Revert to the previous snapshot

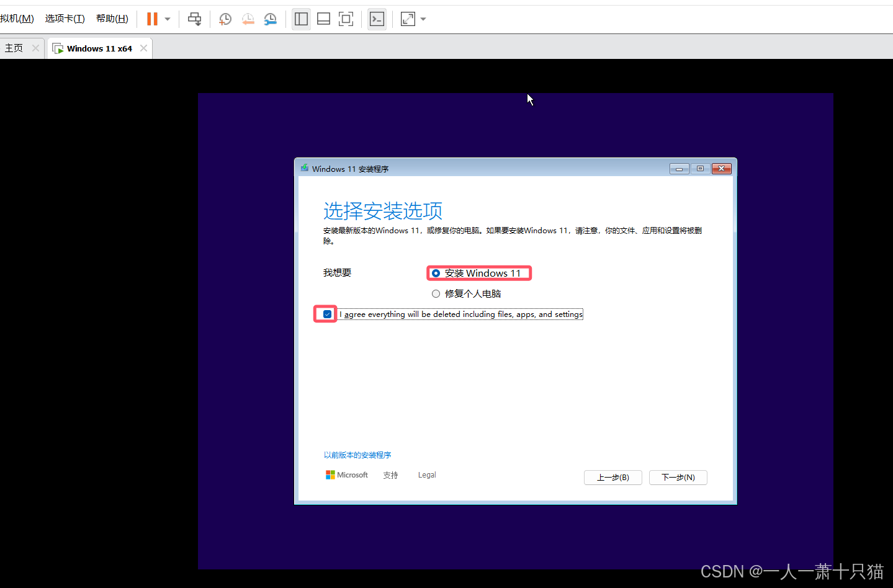click(x=248, y=19)
